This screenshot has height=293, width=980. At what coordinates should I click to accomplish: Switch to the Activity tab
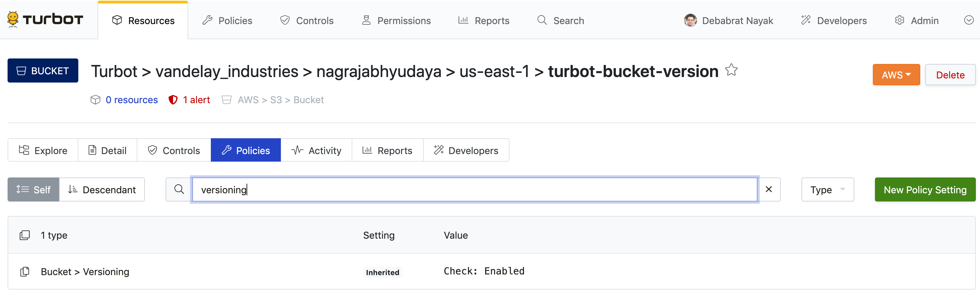(316, 150)
